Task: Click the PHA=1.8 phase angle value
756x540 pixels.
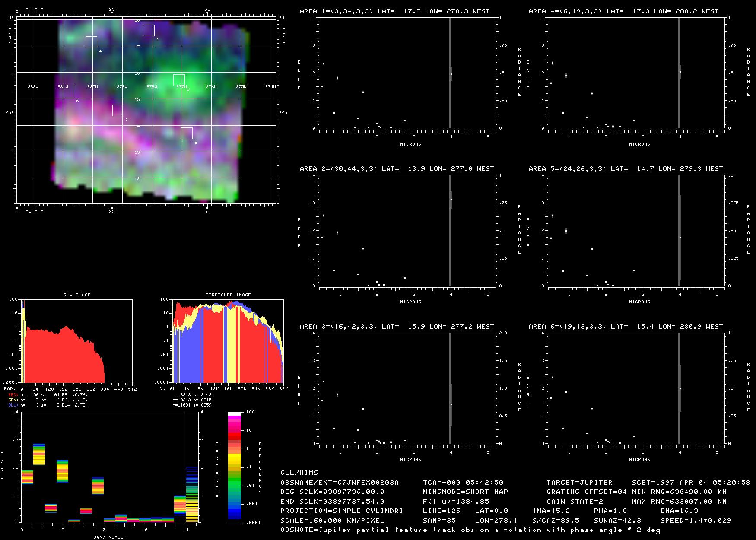Action: (x=611, y=511)
